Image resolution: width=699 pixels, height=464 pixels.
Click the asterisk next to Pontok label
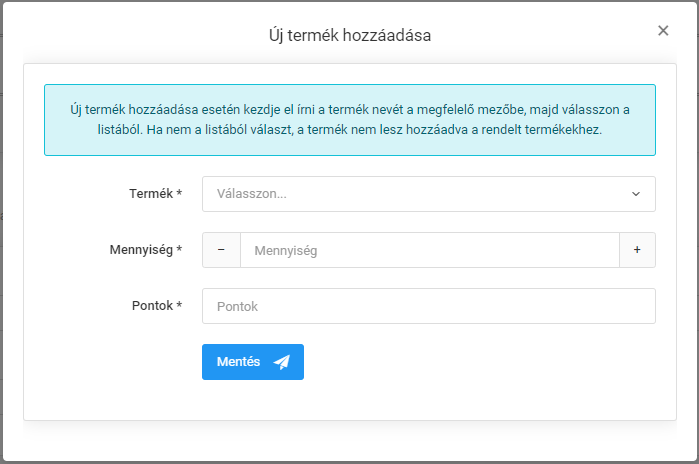pos(179,306)
